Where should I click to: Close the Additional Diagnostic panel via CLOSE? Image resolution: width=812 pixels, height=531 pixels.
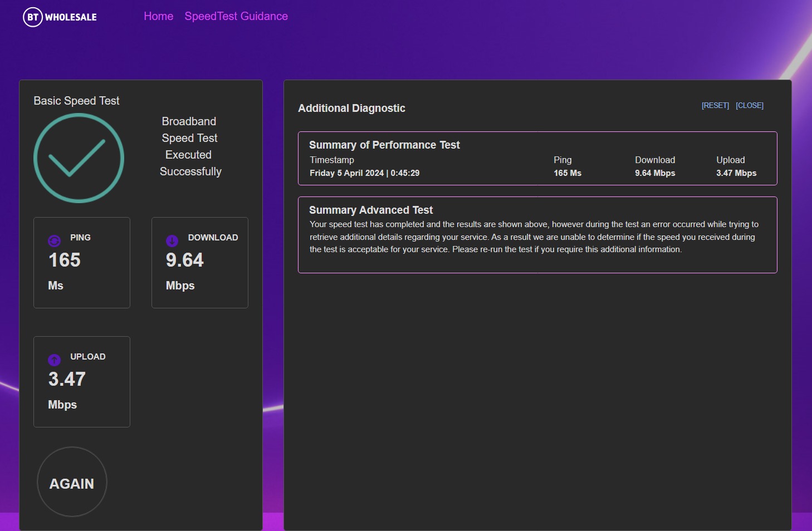coord(750,105)
